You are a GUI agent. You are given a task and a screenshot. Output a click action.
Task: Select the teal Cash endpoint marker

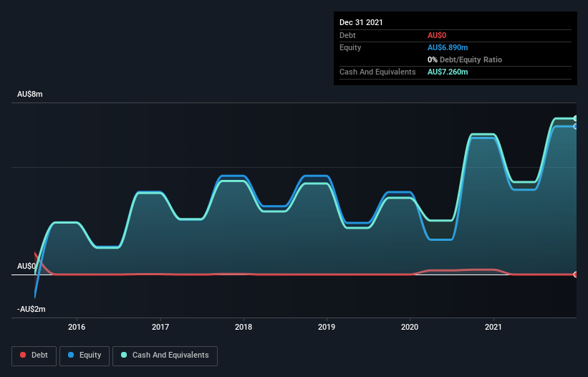coord(576,118)
